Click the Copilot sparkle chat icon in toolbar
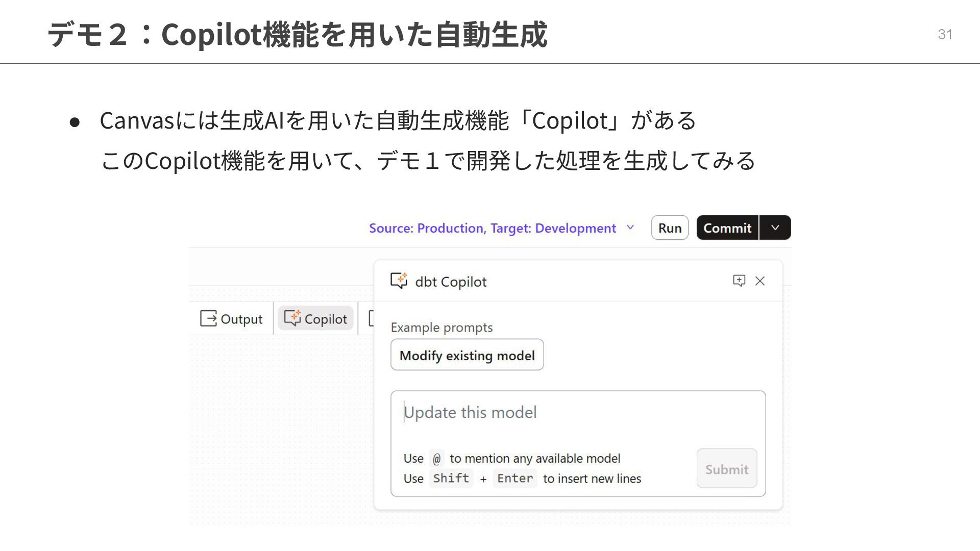Image resolution: width=980 pixels, height=551 pixels. [x=292, y=318]
